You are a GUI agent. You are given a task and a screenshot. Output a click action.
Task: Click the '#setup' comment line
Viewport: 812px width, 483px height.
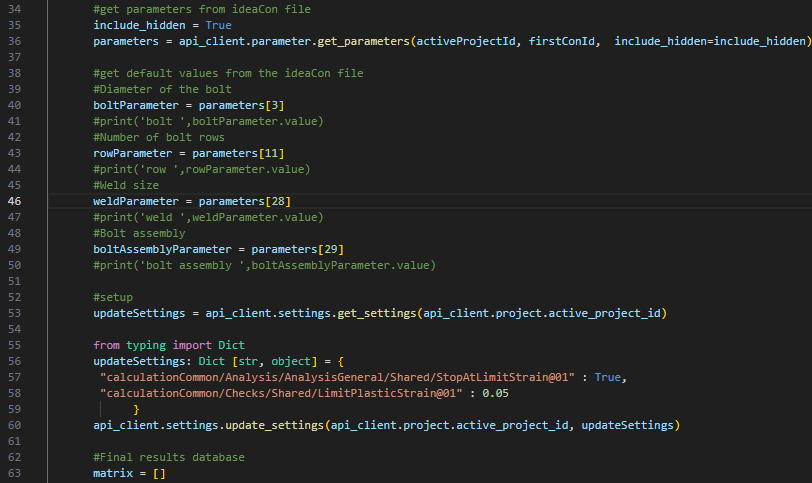coord(113,297)
